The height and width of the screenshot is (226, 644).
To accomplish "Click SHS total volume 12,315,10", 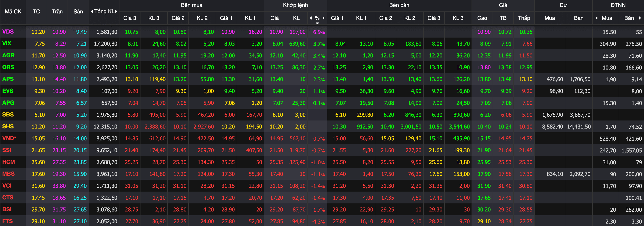I will pyautogui.click(x=106, y=127).
